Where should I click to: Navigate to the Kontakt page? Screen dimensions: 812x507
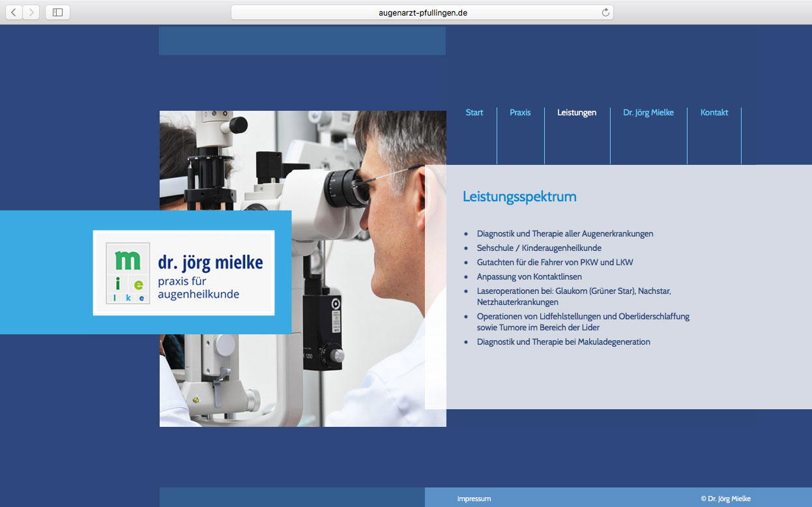[714, 113]
